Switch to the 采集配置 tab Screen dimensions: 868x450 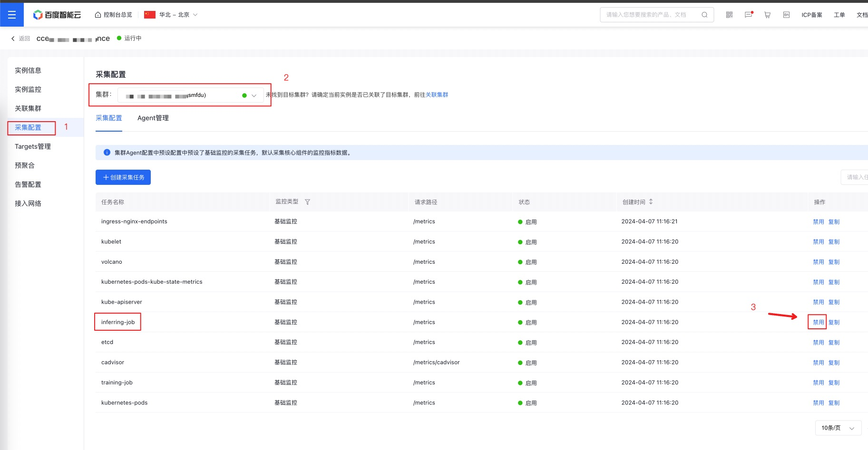pyautogui.click(x=109, y=118)
